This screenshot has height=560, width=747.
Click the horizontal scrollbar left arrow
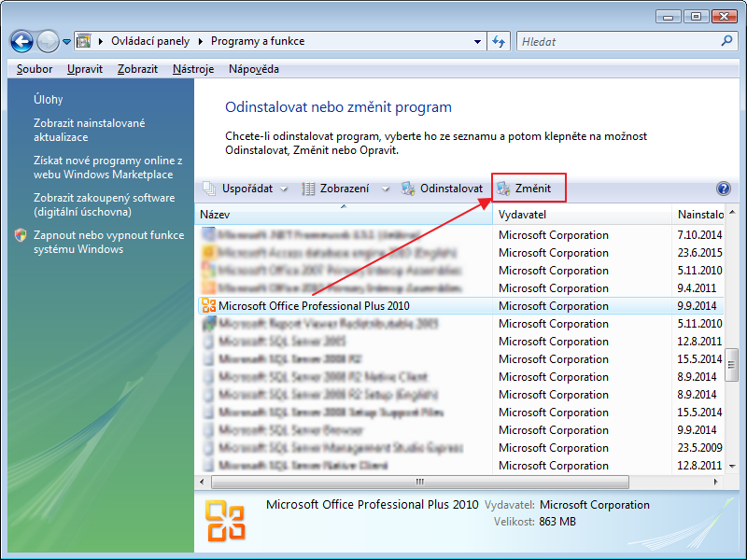click(x=202, y=482)
